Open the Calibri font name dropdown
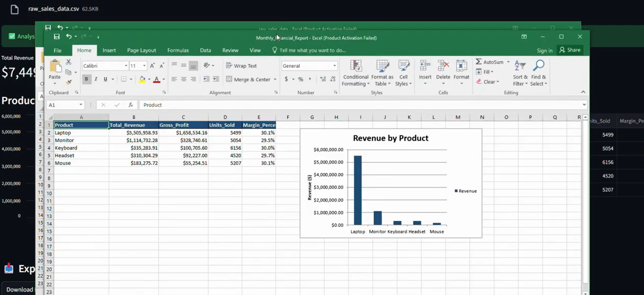The image size is (644, 295). 126,66
